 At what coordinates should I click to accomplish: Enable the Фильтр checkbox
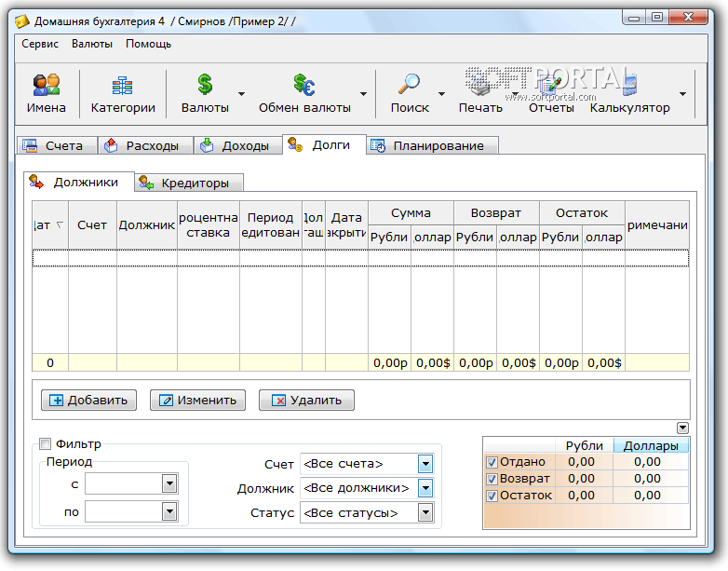point(45,443)
